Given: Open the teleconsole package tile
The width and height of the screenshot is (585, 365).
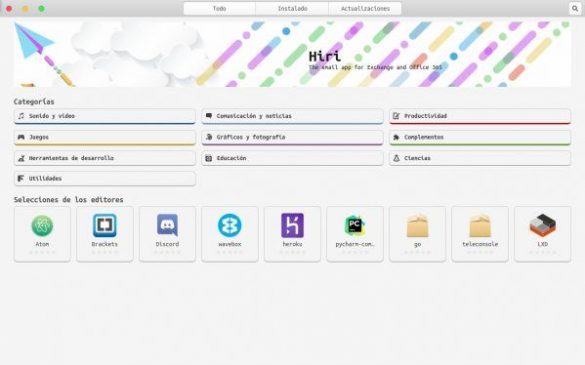Looking at the screenshot, I should point(480,234).
